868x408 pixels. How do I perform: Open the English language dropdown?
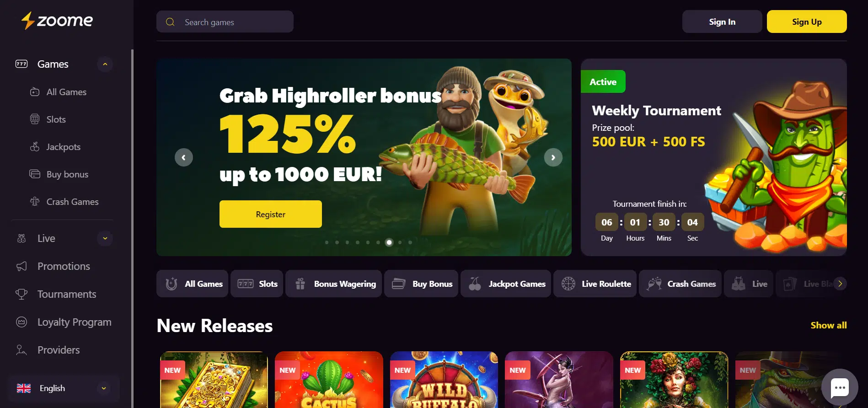coord(64,388)
